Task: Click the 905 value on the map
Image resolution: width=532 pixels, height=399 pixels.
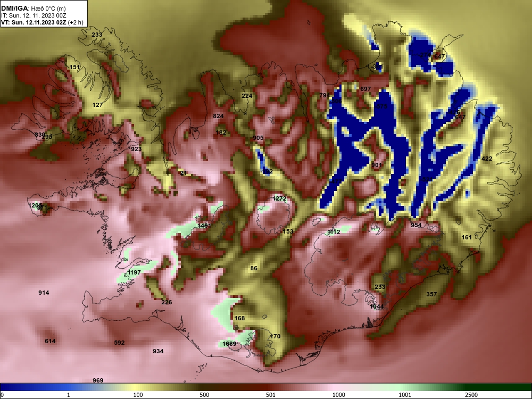Action: (x=258, y=138)
